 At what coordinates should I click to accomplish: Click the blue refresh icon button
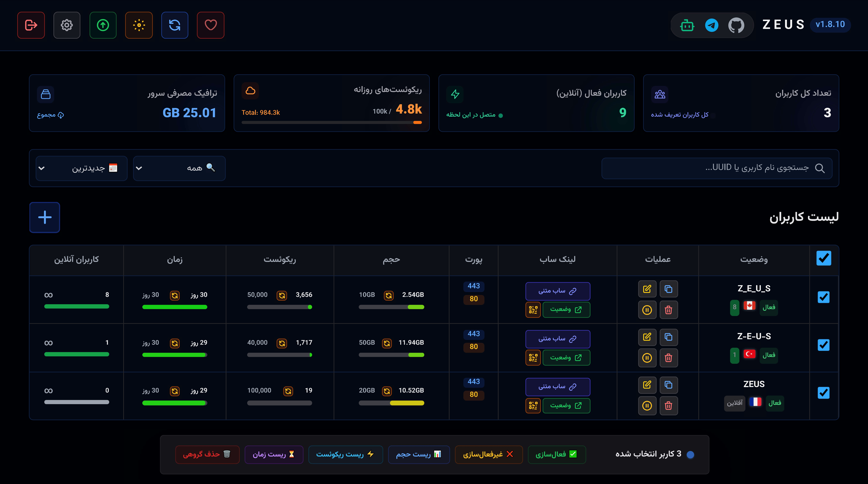pos(175,25)
